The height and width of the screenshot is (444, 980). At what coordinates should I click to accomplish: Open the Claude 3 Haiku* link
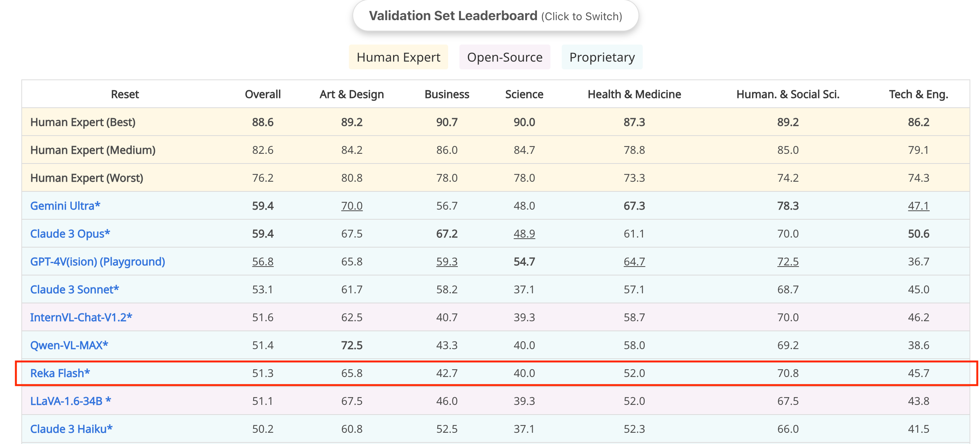click(x=71, y=429)
